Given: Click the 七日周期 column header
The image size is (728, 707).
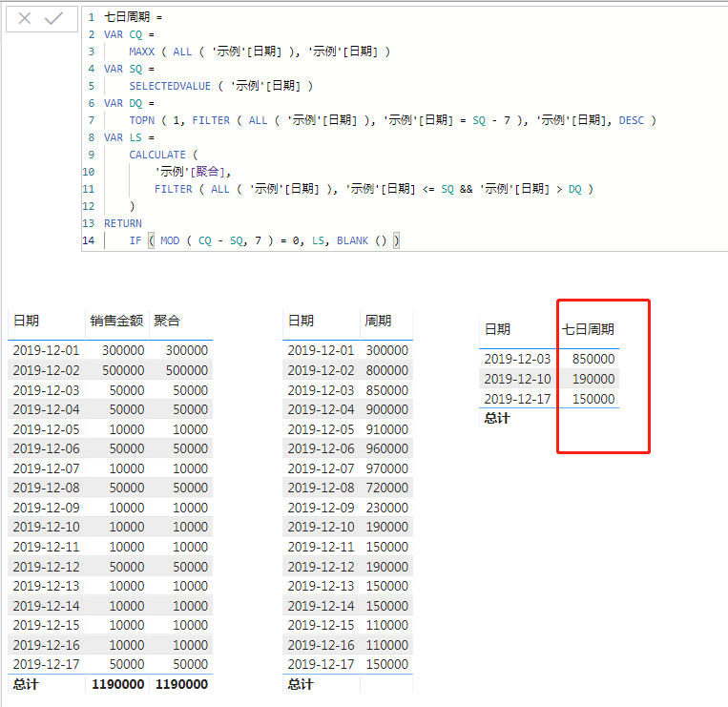Looking at the screenshot, I should pos(588,329).
